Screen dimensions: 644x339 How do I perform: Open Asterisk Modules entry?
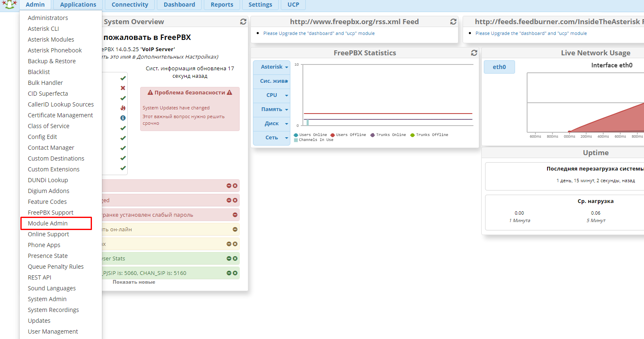[51, 40]
